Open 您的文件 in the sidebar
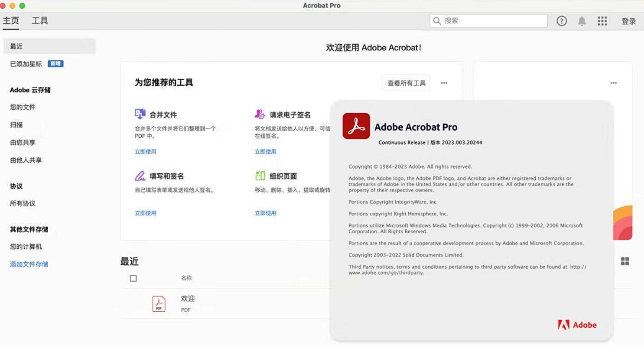644x345 pixels. pyautogui.click(x=23, y=107)
